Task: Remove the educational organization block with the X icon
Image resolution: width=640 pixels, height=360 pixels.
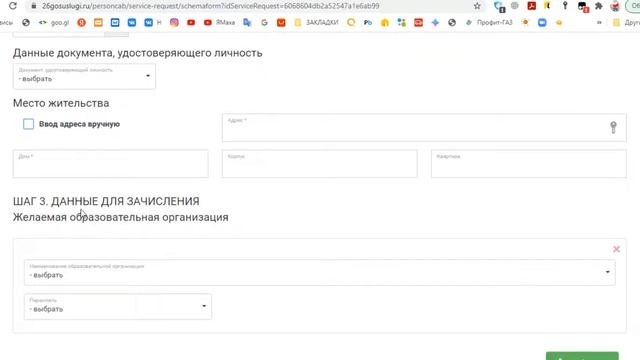Action: [x=616, y=249]
